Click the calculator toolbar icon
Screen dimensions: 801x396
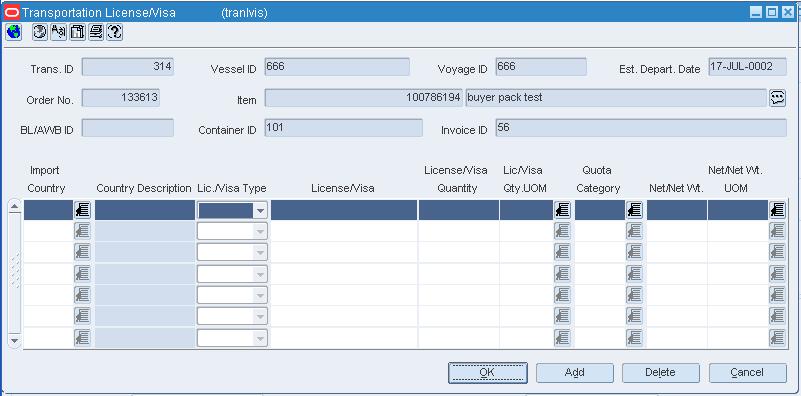point(77,32)
